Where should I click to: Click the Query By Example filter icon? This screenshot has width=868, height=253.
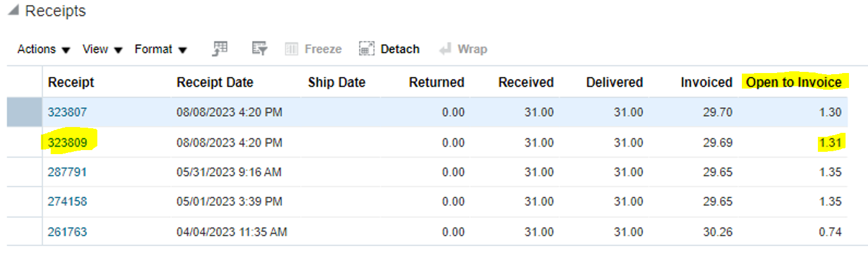click(260, 49)
